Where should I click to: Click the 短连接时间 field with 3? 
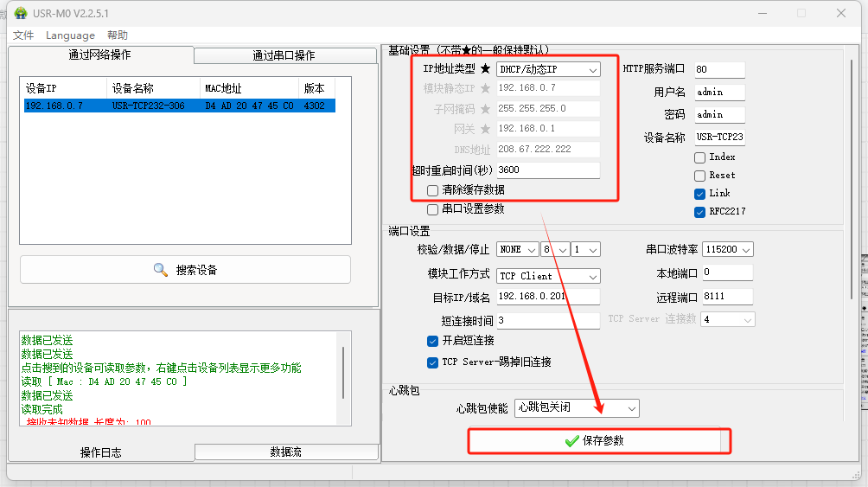click(548, 321)
